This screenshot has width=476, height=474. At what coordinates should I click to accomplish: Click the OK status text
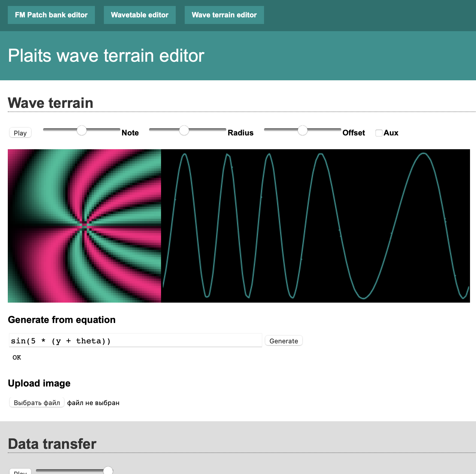point(17,357)
